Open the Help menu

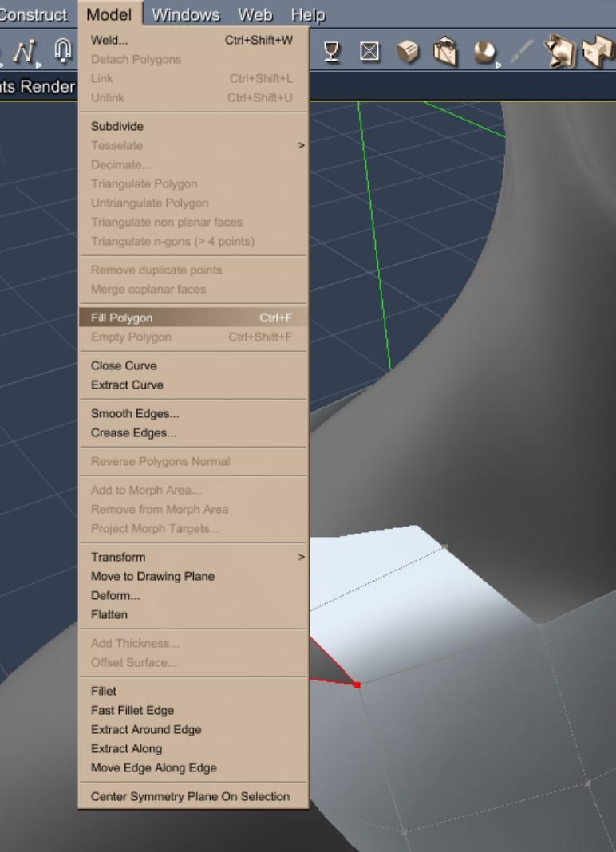click(x=308, y=14)
